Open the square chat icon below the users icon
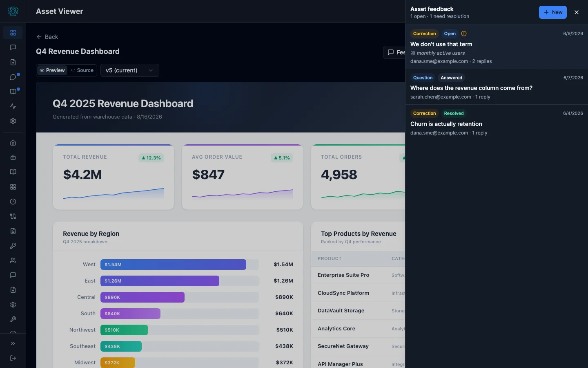This screenshot has width=588, height=368. pos(13,275)
